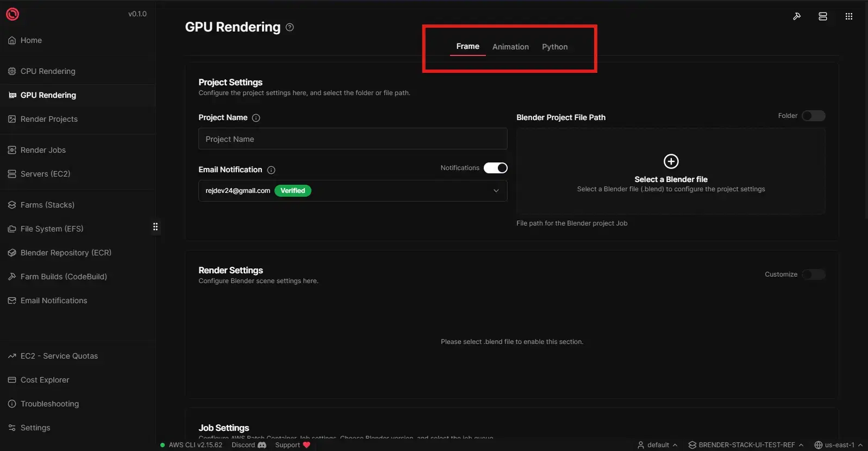Click the Brender logo icon
This screenshot has height=451, width=868.
tap(13, 14)
